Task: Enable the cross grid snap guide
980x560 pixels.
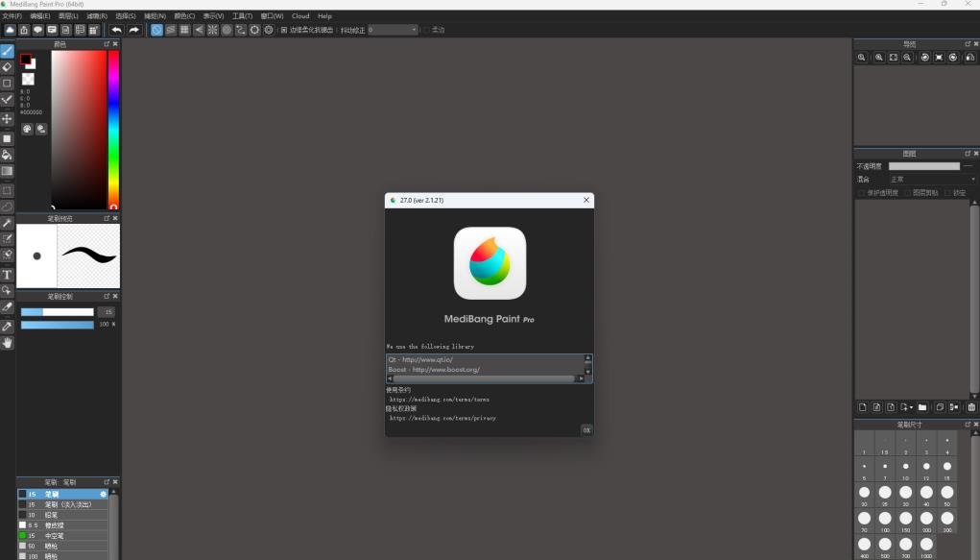Action: point(184,30)
